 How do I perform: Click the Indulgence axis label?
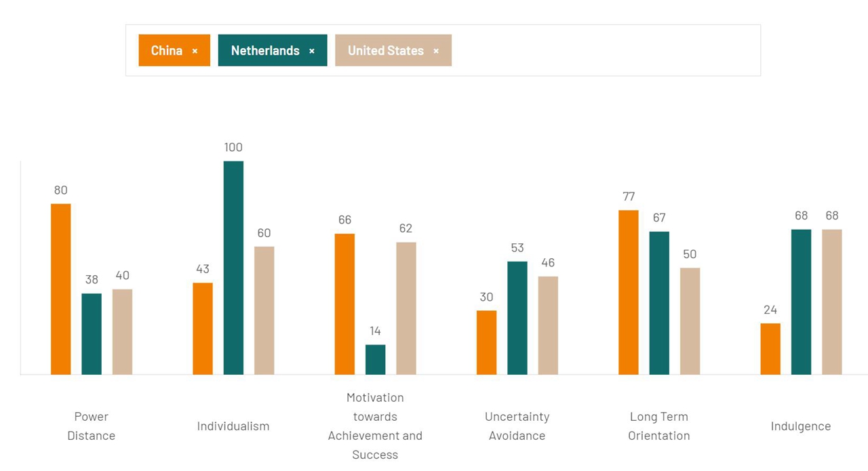point(801,426)
